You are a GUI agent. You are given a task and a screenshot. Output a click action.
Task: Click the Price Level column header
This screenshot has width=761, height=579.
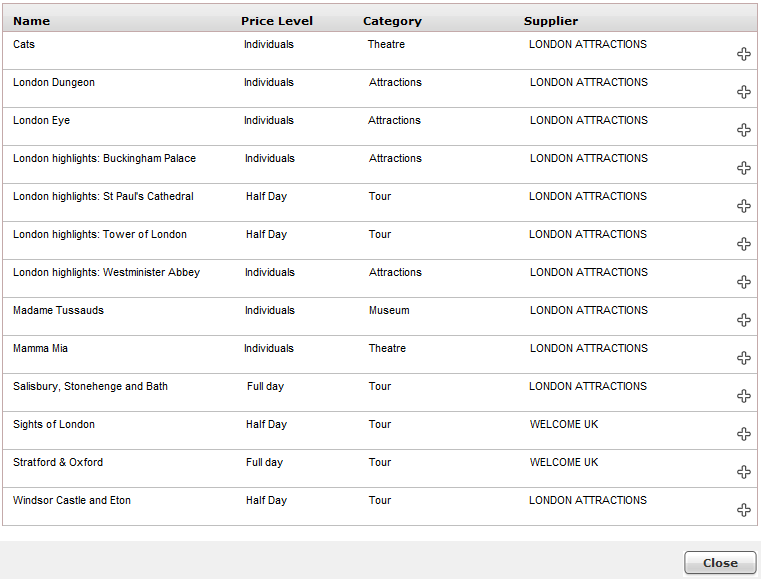(277, 21)
